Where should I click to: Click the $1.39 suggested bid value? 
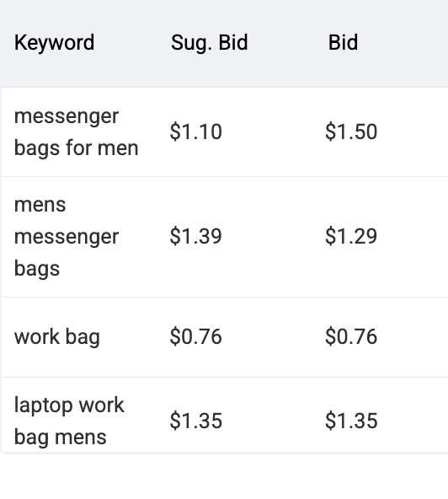coord(196,236)
